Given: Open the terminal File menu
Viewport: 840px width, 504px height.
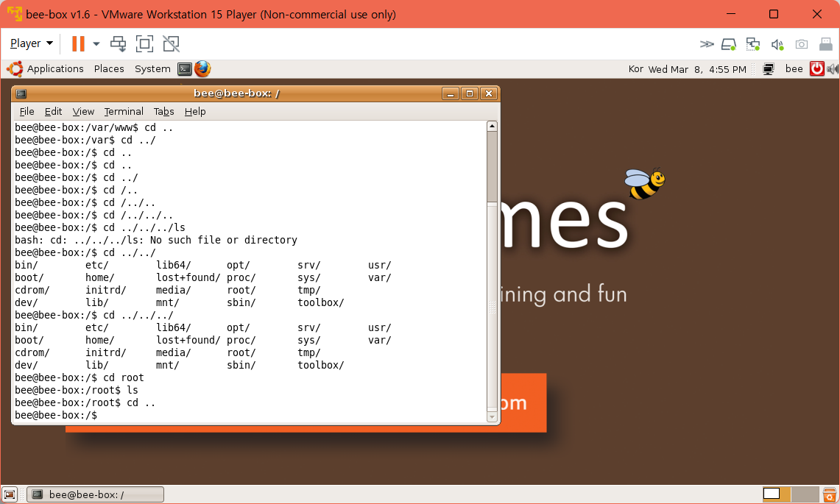Looking at the screenshot, I should [27, 111].
